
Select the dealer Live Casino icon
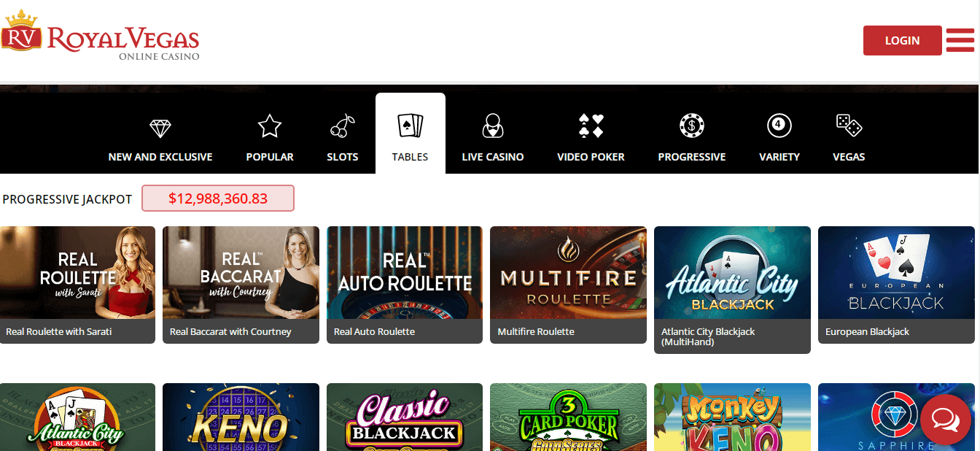tap(493, 126)
